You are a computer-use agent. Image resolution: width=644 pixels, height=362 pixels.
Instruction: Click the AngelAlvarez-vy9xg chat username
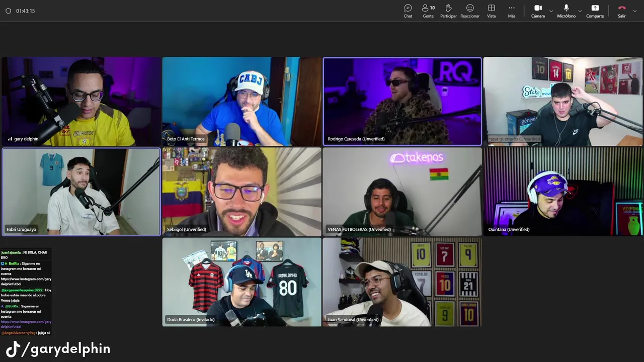[x=18, y=333]
